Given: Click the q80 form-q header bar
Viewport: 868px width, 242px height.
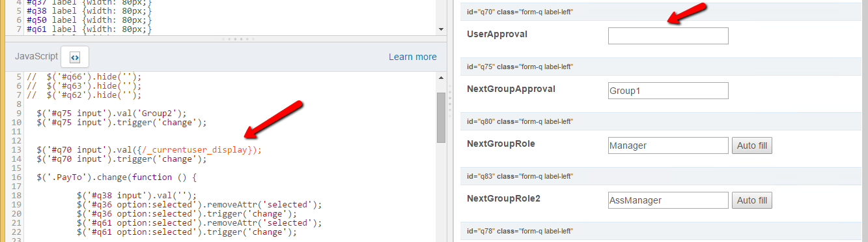Looking at the screenshot, I should click(664, 122).
